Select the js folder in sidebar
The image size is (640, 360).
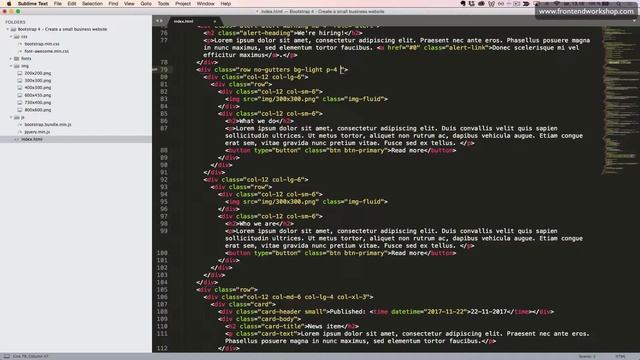[x=22, y=118]
